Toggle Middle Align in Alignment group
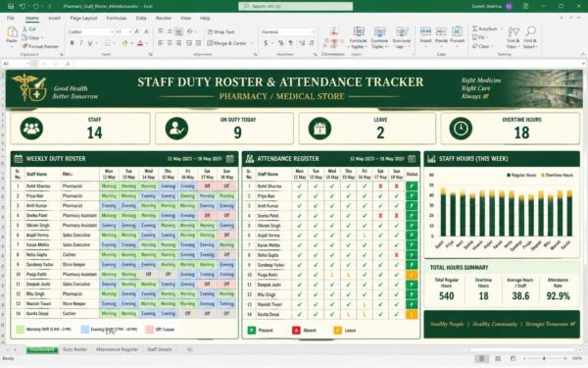The image size is (588, 368). [170, 31]
